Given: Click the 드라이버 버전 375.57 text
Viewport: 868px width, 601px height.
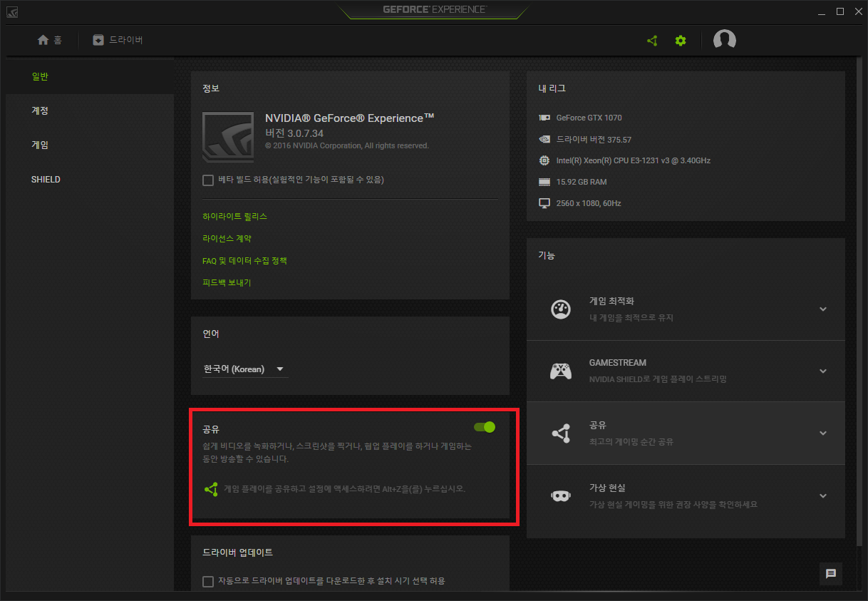Looking at the screenshot, I should coord(594,139).
